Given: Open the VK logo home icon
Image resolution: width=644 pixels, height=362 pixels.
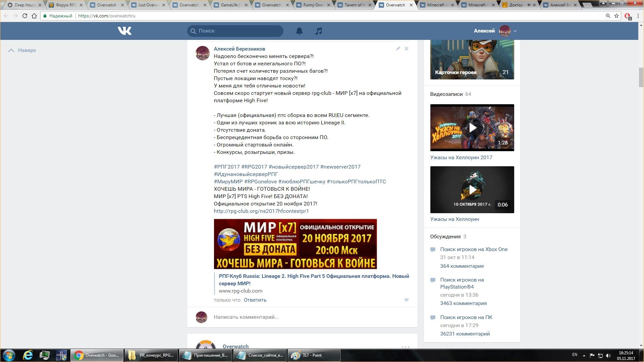Looking at the screenshot, I should [124, 31].
